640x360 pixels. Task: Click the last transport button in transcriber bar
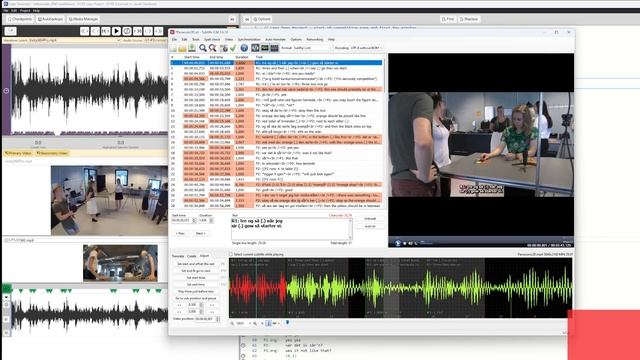[159, 31]
